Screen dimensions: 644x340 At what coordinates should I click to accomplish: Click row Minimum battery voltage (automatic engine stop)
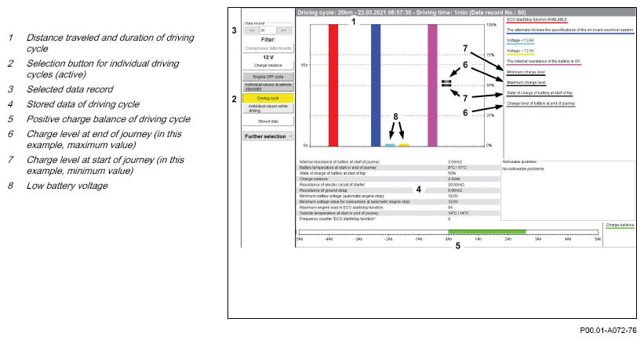tap(398, 197)
